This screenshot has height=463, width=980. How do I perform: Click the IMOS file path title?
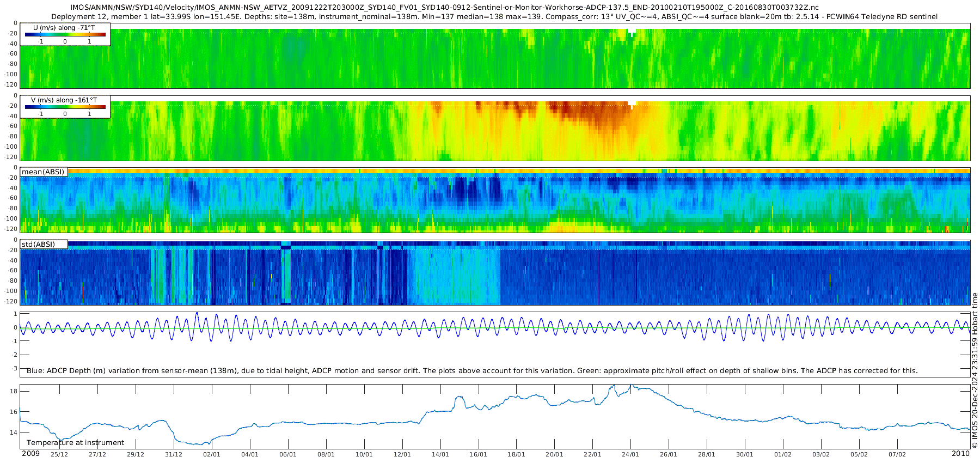[x=444, y=8]
